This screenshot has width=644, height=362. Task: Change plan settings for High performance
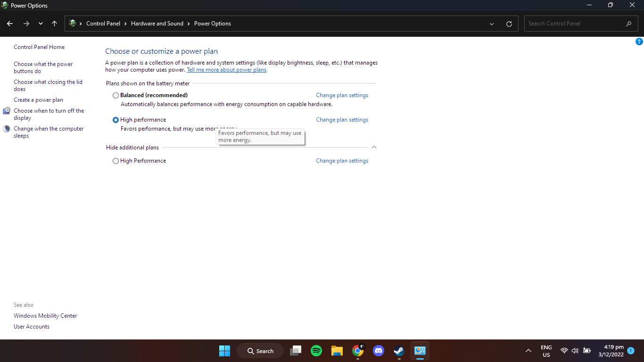[x=342, y=120]
